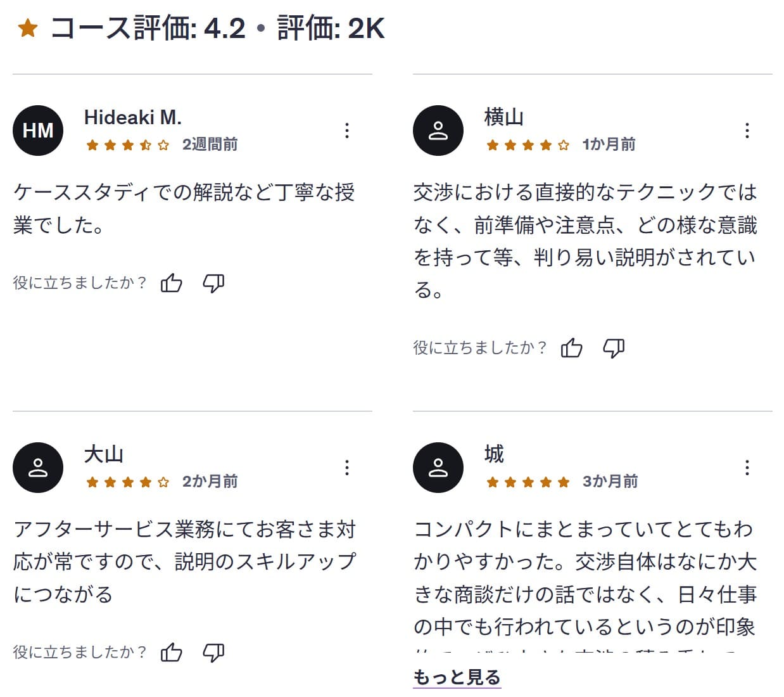Open the options menu on Hideaki M.'s review
The width and height of the screenshot is (784, 697).
click(x=348, y=131)
